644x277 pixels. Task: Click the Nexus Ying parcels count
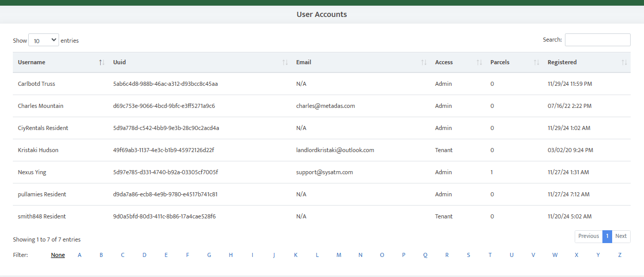tap(491, 172)
